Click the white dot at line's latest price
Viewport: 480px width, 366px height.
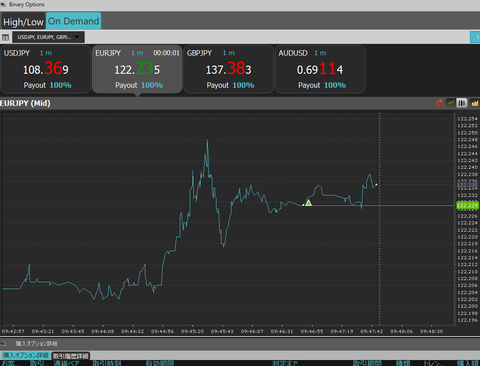click(x=376, y=184)
